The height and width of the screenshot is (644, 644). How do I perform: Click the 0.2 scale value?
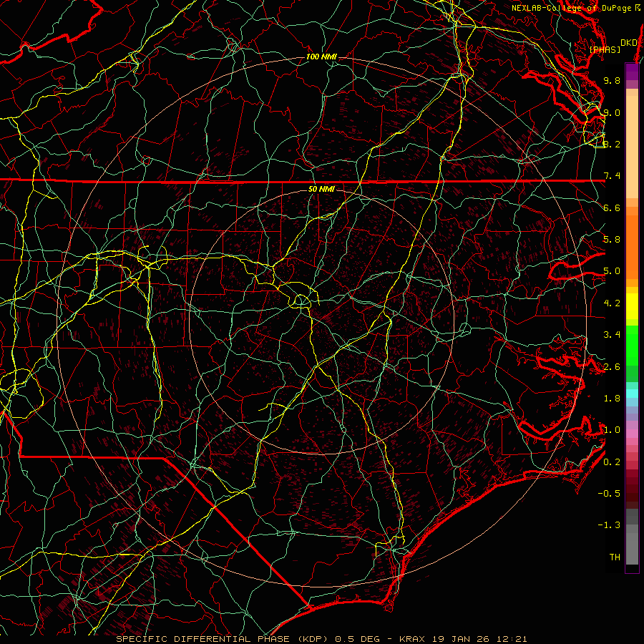612,462
